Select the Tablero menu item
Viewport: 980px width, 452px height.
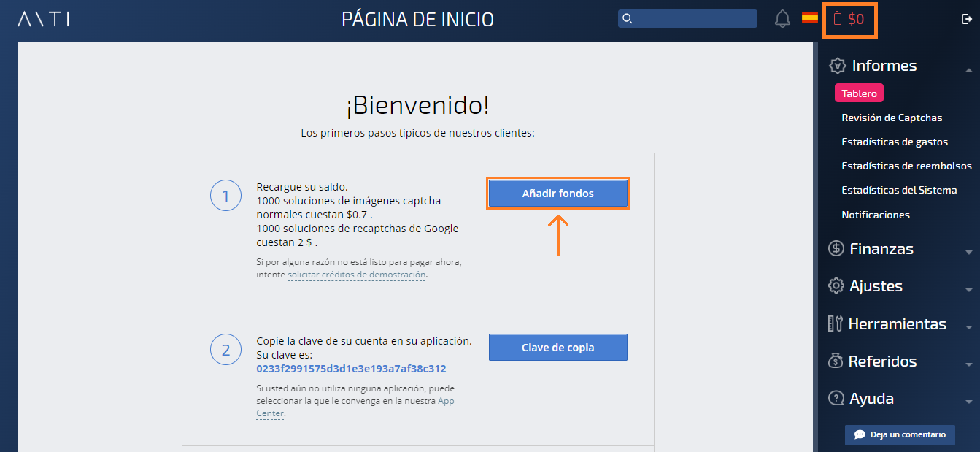(859, 93)
